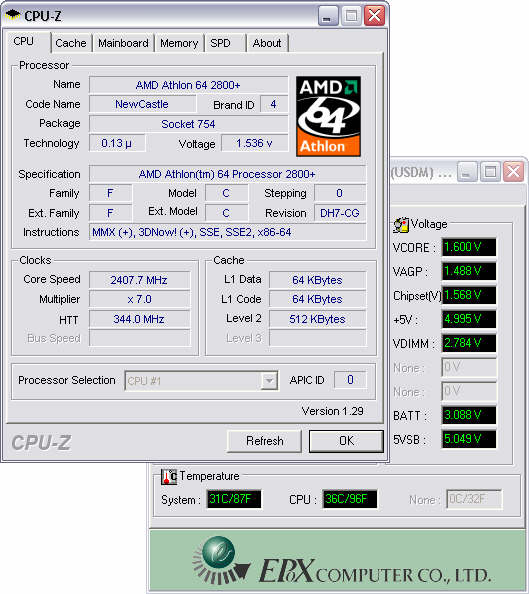This screenshot has height=594, width=529.
Task: Click the Instructions field text
Action: click(228, 232)
